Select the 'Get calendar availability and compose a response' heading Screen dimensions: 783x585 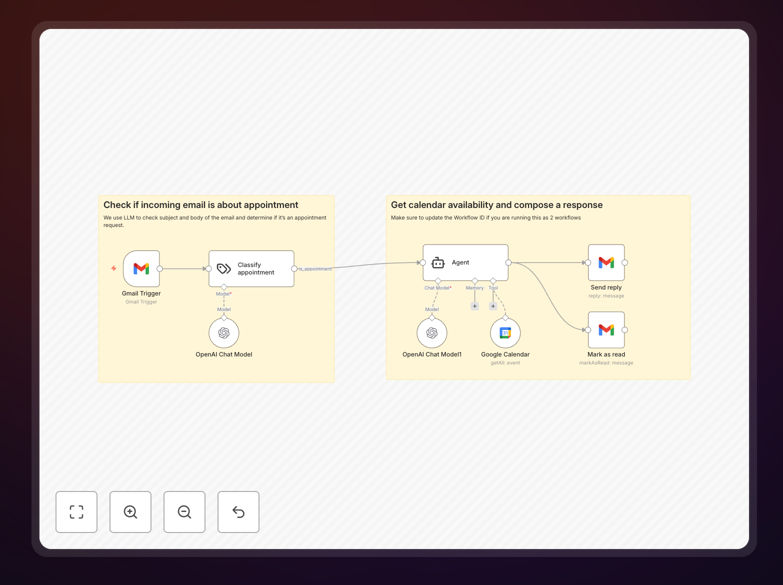(x=497, y=205)
